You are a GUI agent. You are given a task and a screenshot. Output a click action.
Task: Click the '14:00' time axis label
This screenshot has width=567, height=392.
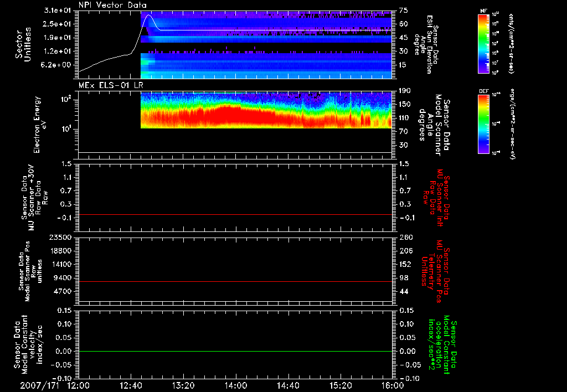pyautogui.click(x=236, y=385)
